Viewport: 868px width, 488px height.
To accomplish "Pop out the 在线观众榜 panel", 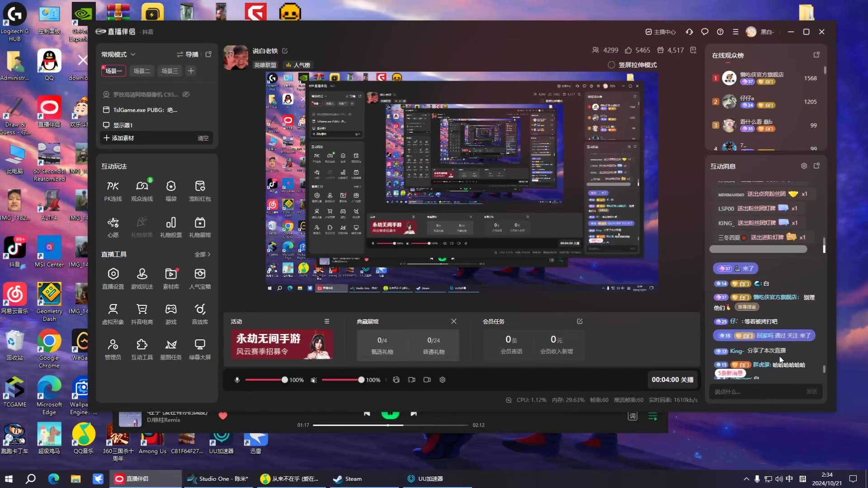I will coord(816,55).
